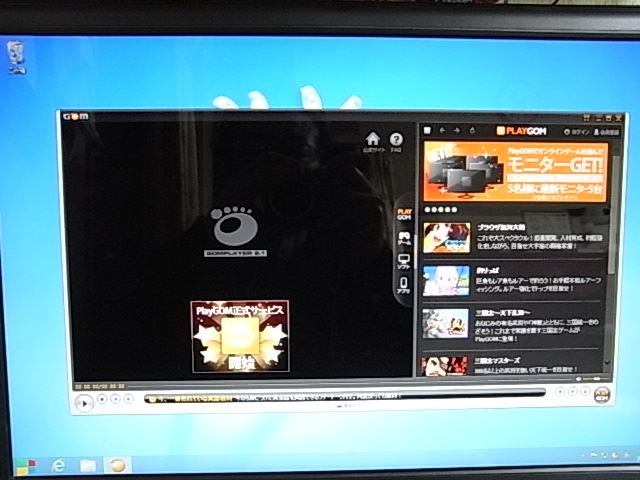The image size is (640, 480).
Task: Click the white square icon in PlayGOM toolbar
Action: tap(427, 131)
